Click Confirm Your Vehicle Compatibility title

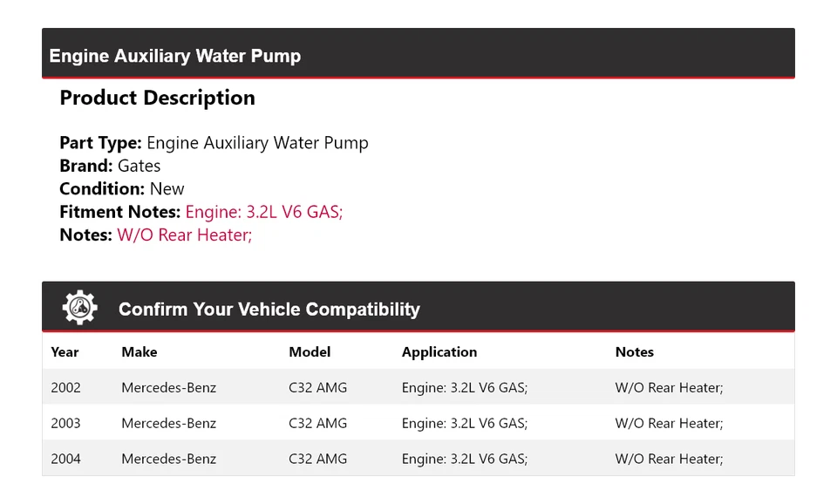269,310
